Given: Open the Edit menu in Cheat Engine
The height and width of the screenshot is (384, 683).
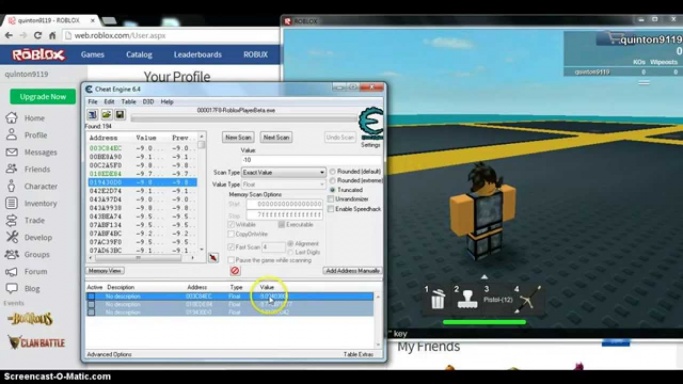Looking at the screenshot, I should tap(109, 101).
